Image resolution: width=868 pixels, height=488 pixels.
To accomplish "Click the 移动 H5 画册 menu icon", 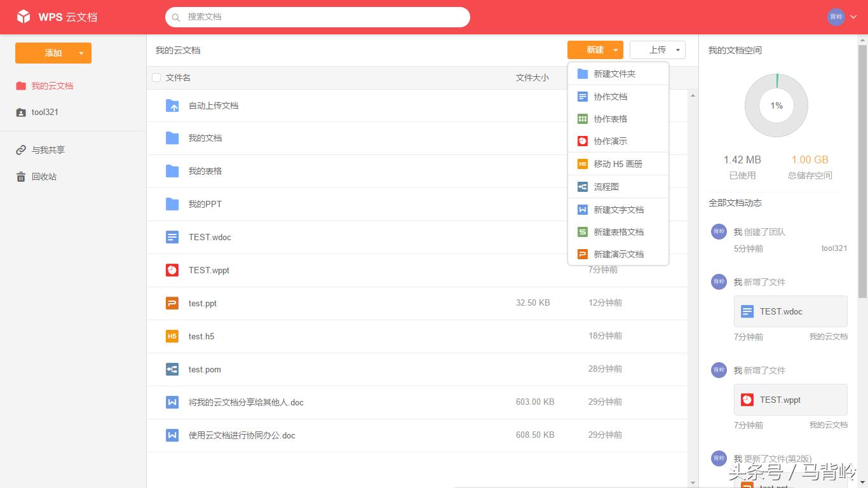I will tap(582, 164).
